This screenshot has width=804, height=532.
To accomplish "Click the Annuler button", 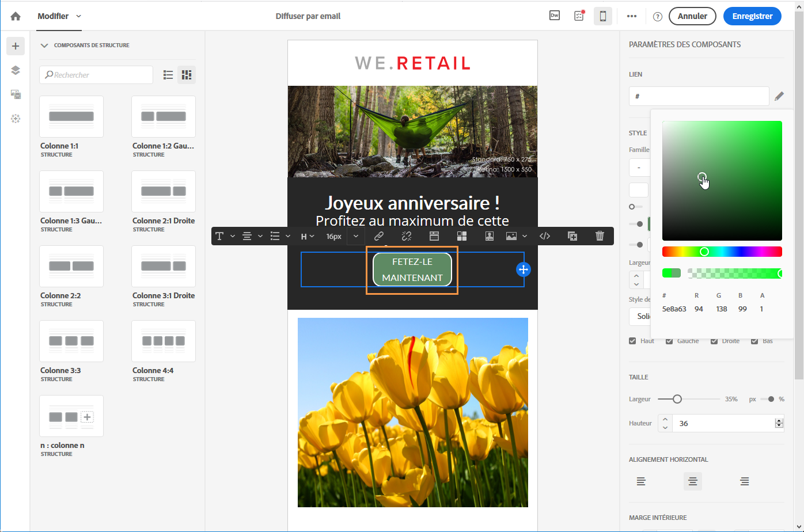I will 692,16.
